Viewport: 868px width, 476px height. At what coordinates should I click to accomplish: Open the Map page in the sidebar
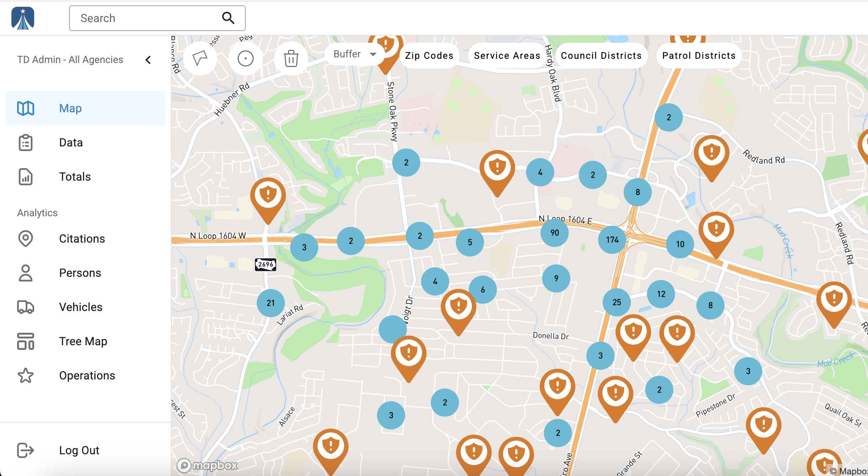pos(85,108)
